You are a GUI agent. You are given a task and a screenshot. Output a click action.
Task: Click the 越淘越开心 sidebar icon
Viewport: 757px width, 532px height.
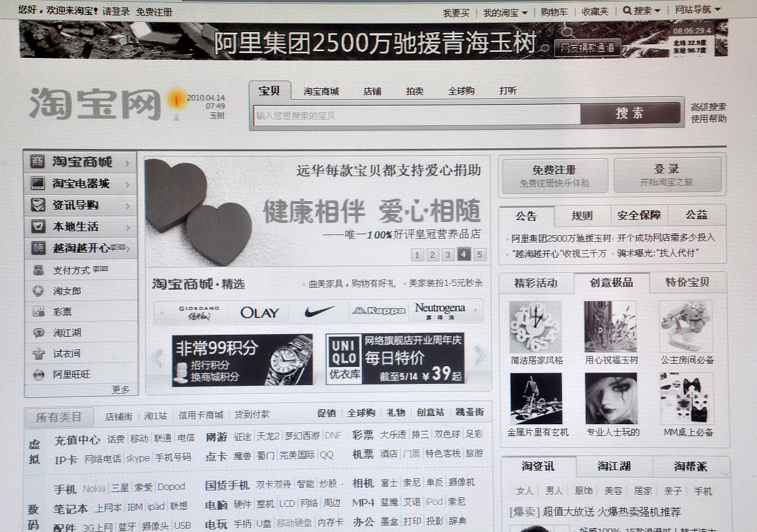click(x=38, y=248)
